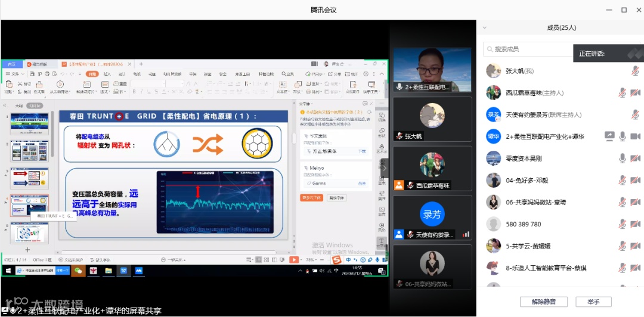Viewport: 644px width, 317px height.
Task: Select the 插入 ribbon tab
Action: 107,74
